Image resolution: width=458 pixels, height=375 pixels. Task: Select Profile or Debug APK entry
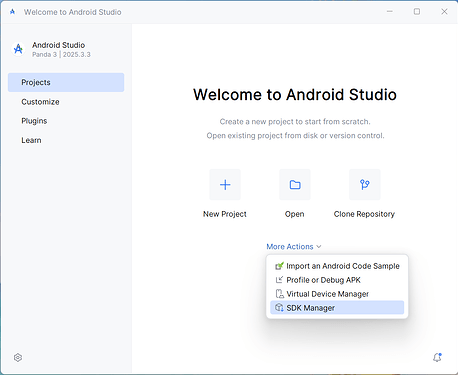coord(337,280)
